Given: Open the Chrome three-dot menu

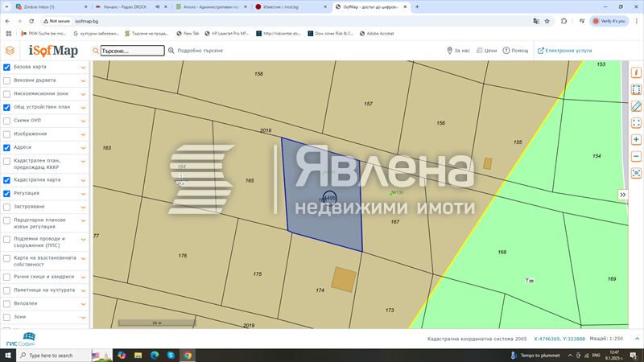Looking at the screenshot, I should click(x=637, y=21).
